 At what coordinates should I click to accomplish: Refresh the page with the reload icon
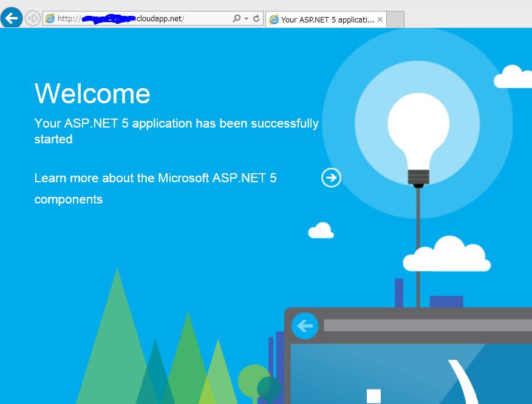[x=256, y=18]
